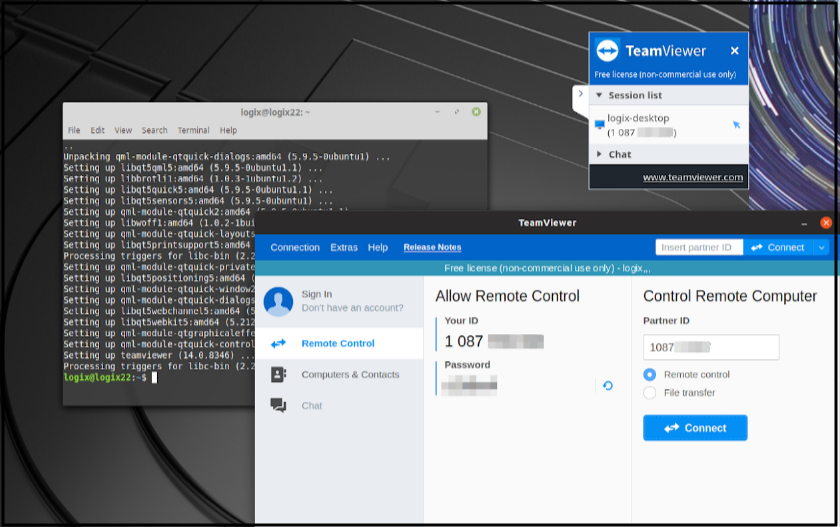Select the Remote Control sidebar tab

point(339,343)
